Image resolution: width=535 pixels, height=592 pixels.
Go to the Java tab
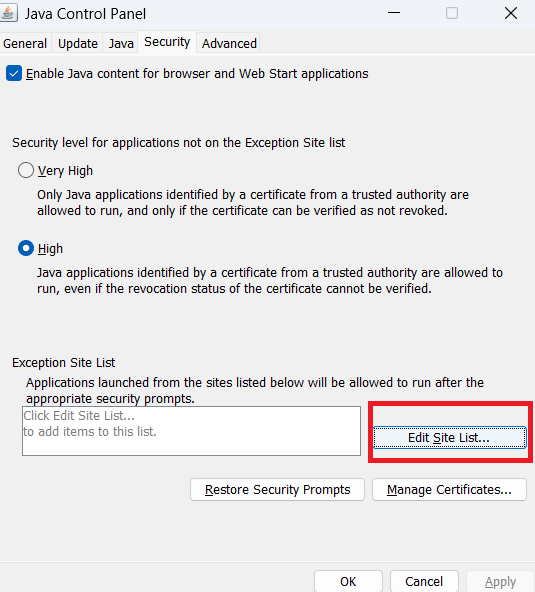pyautogui.click(x=121, y=43)
